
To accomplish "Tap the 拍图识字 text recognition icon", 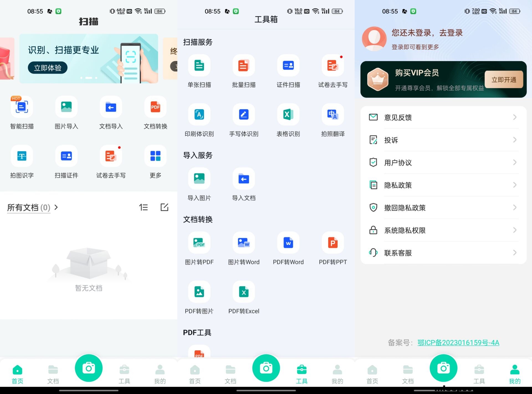I will (x=22, y=156).
